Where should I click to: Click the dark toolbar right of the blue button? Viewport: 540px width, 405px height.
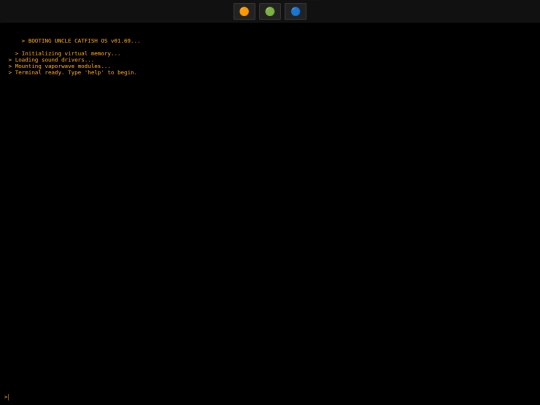click(x=423, y=11)
